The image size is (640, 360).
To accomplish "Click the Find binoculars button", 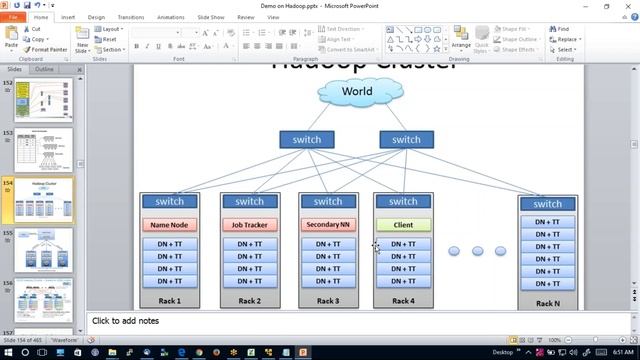I will tap(559, 29).
